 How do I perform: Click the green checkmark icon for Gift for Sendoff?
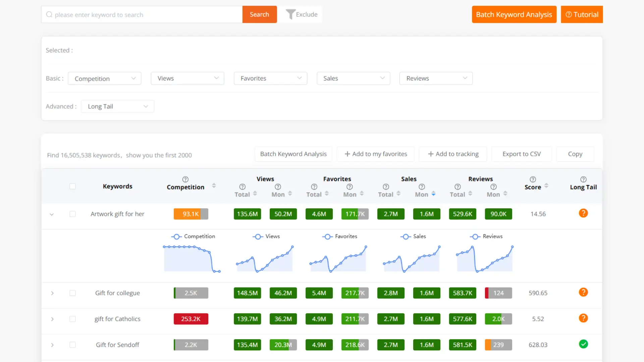584,344
